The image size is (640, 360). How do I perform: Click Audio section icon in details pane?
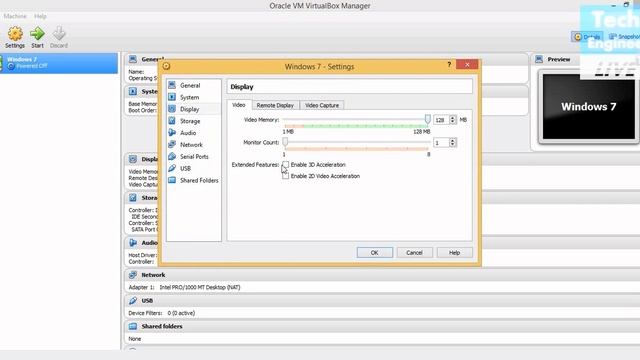pyautogui.click(x=133, y=243)
